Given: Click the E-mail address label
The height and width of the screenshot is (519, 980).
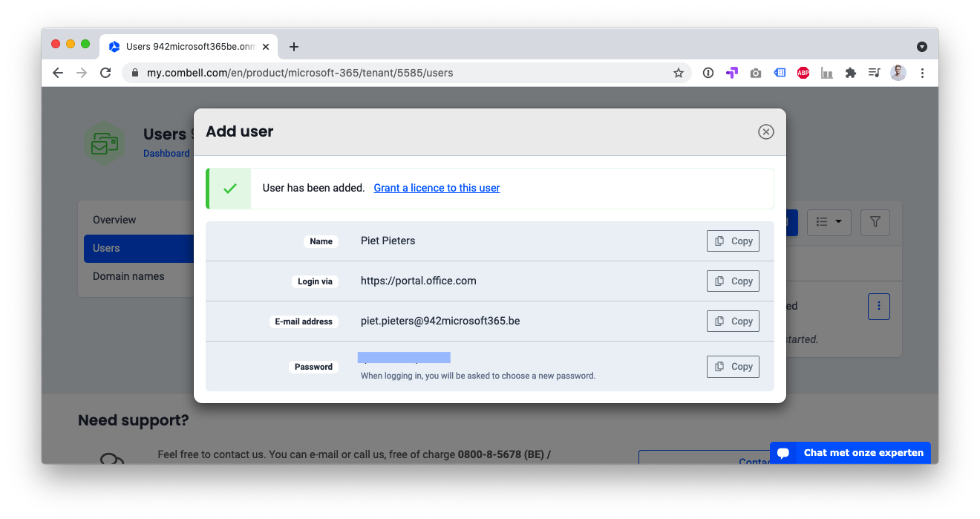Looking at the screenshot, I should [x=304, y=321].
